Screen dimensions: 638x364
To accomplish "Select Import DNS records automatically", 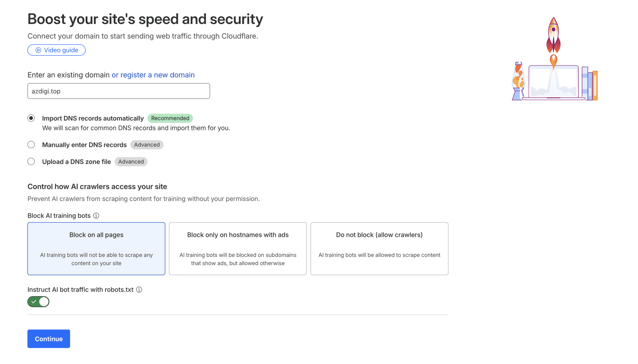I will pyautogui.click(x=31, y=118).
